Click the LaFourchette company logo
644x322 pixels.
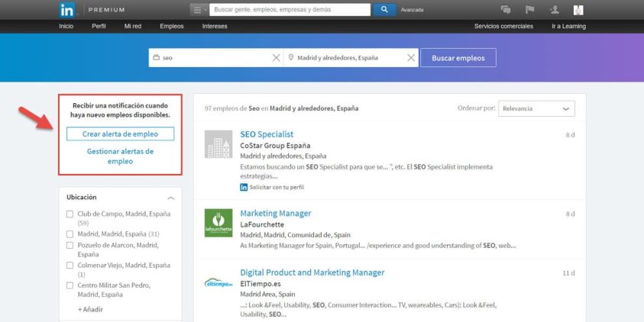pos(218,223)
